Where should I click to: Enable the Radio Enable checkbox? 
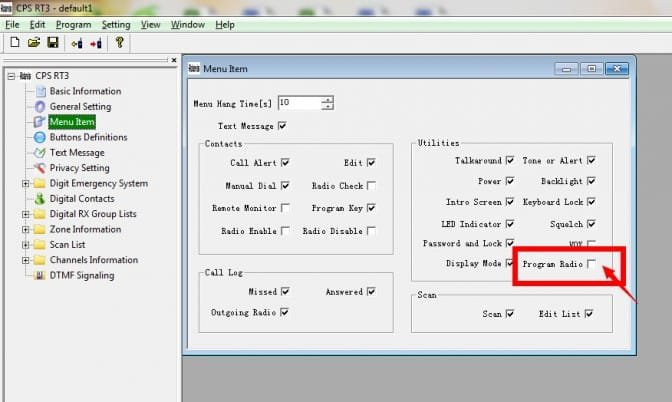(x=285, y=231)
